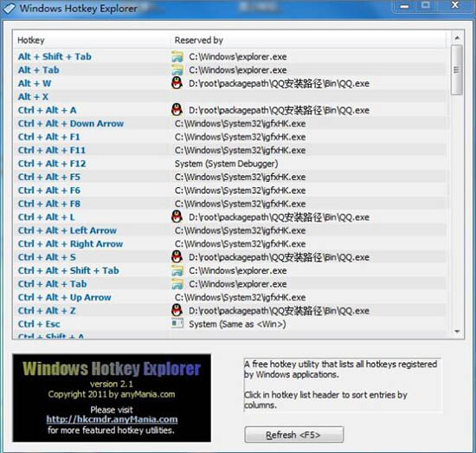Viewport: 476px width, 453px height.
Task: Select the Ctrl + Alt + A hotkey
Action: pos(47,110)
